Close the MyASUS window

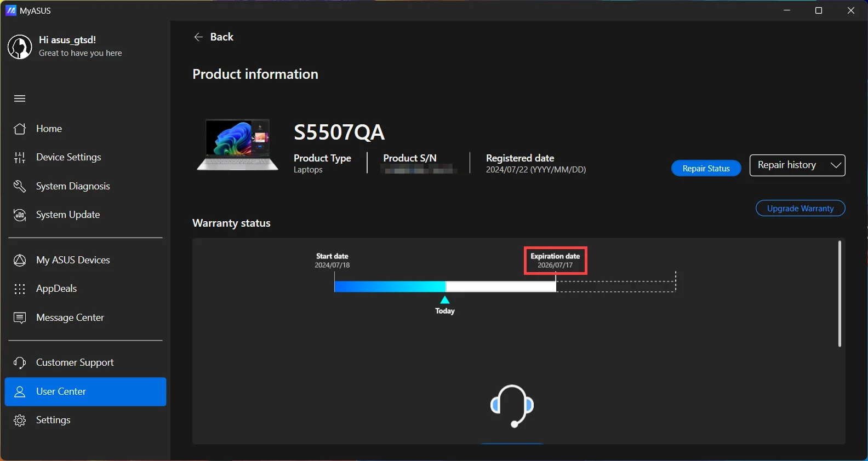[851, 10]
